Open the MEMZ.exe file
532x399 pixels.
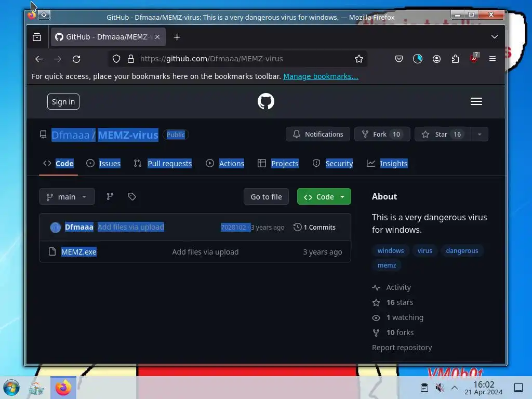[x=79, y=252]
